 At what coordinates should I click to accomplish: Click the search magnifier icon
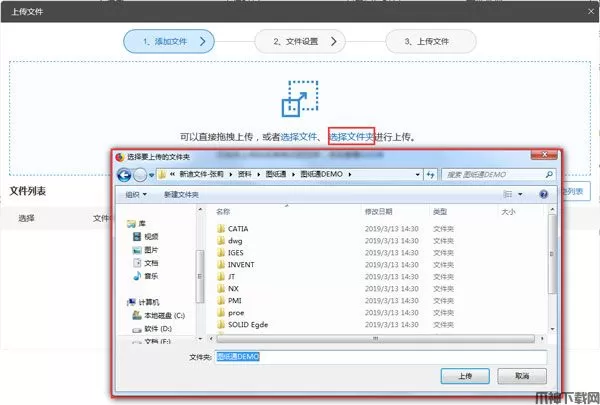(x=549, y=175)
